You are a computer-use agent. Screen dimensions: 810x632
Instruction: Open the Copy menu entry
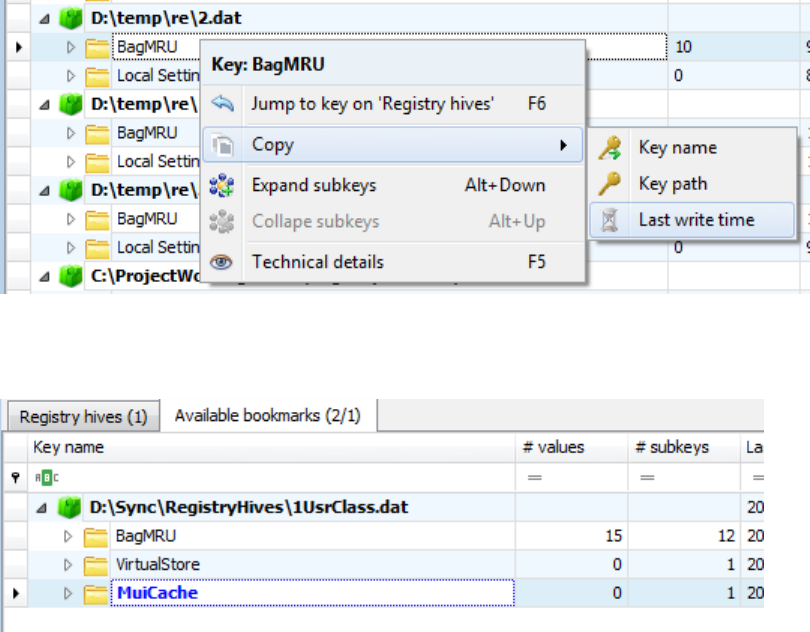(x=393, y=145)
